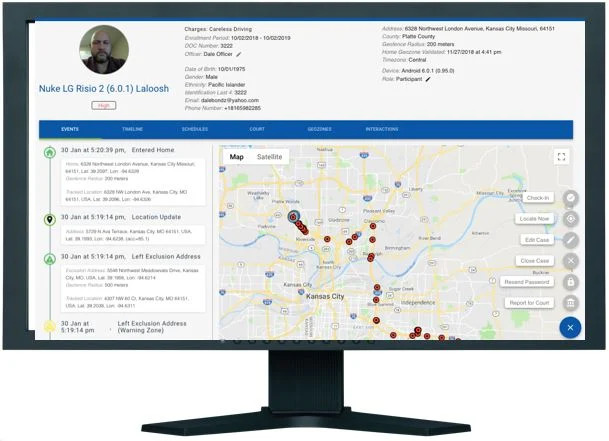Click the Locate Now target icon

point(570,219)
